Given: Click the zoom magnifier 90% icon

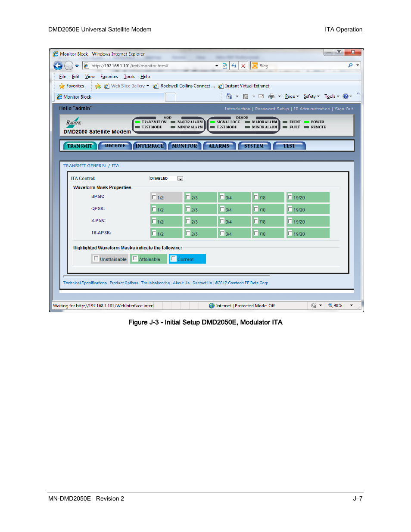Looking at the screenshot, I should [330, 305].
